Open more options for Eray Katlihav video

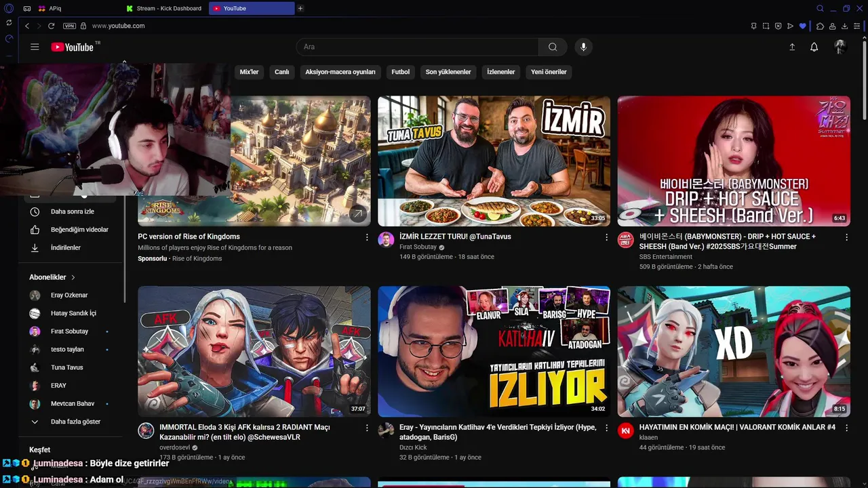[607, 428]
